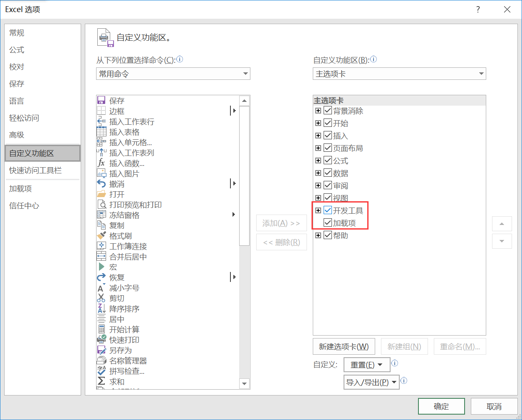Select the 居中 center align icon
Viewport: 522px width, 420px height.
(x=101, y=319)
